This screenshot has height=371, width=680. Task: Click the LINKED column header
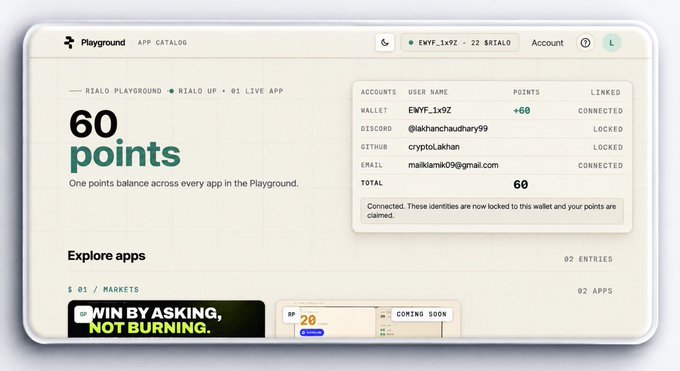(x=605, y=92)
